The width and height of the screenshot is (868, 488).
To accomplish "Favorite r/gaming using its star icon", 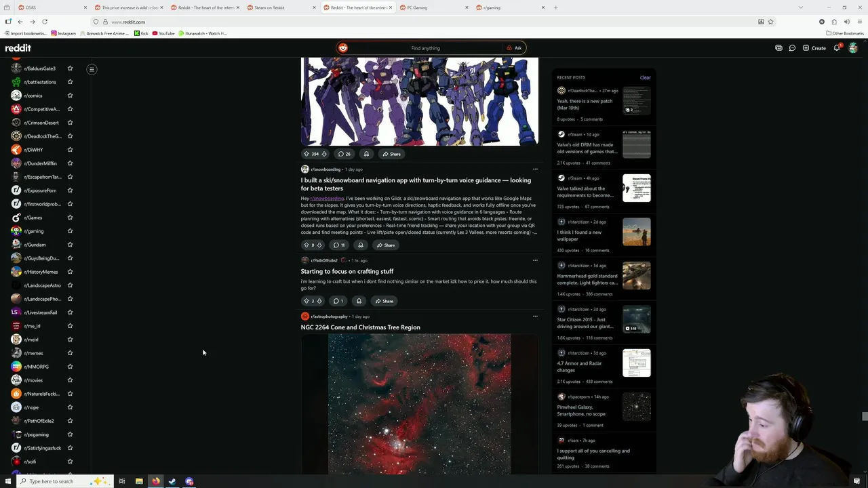I will coord(70,231).
